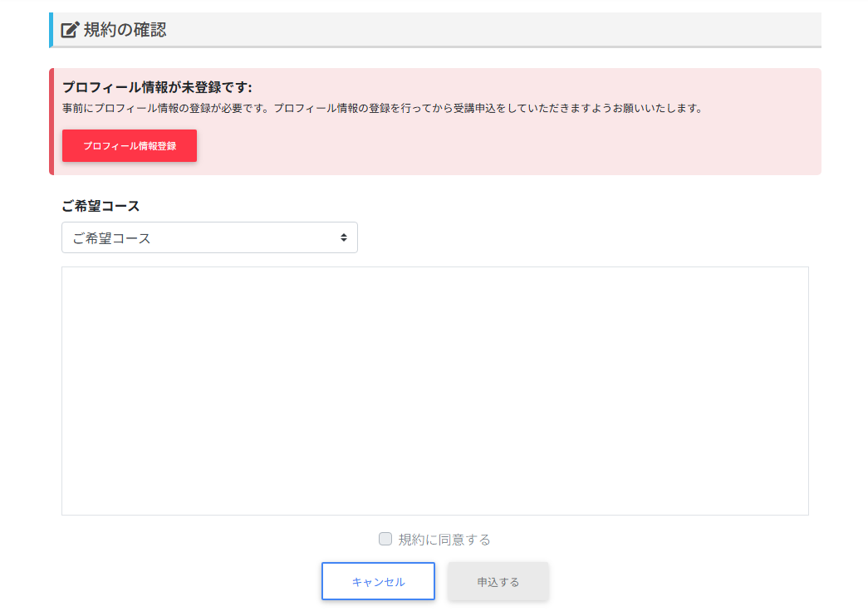868x616 pixels.
Task: Click the red left border of alert
Action: [51, 121]
